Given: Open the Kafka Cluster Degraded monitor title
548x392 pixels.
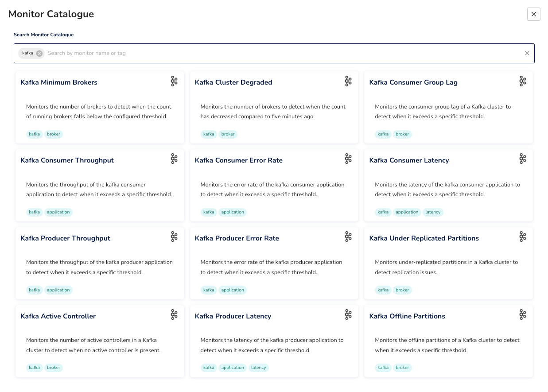Looking at the screenshot, I should 233,82.
